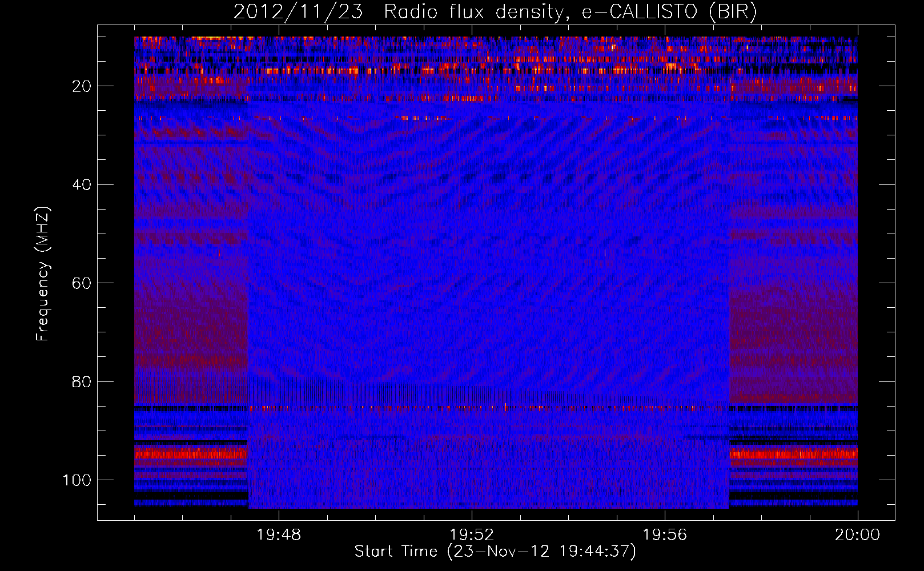Click the 20 frequency tick label

point(82,86)
